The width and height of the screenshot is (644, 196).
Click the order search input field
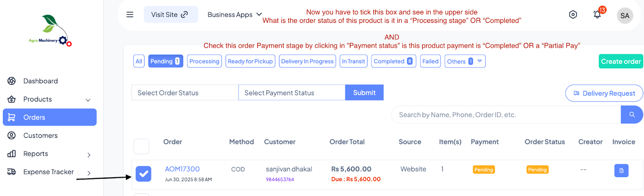pyautogui.click(x=506, y=114)
